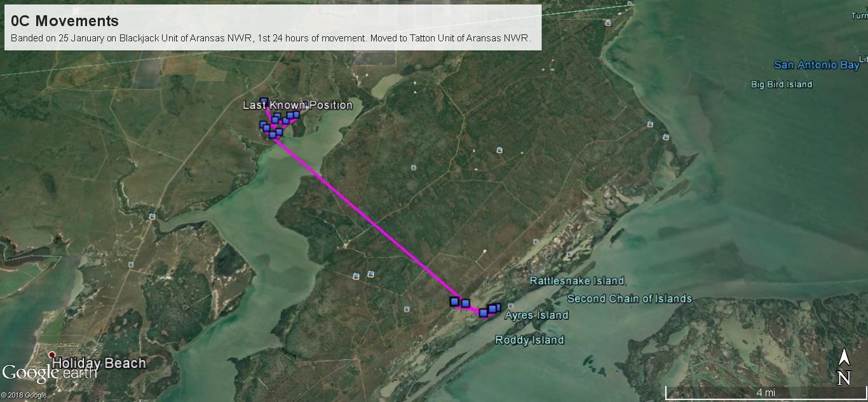Click the Second Chain of Islands label
Viewport: 868px width, 402px height.
(x=629, y=298)
